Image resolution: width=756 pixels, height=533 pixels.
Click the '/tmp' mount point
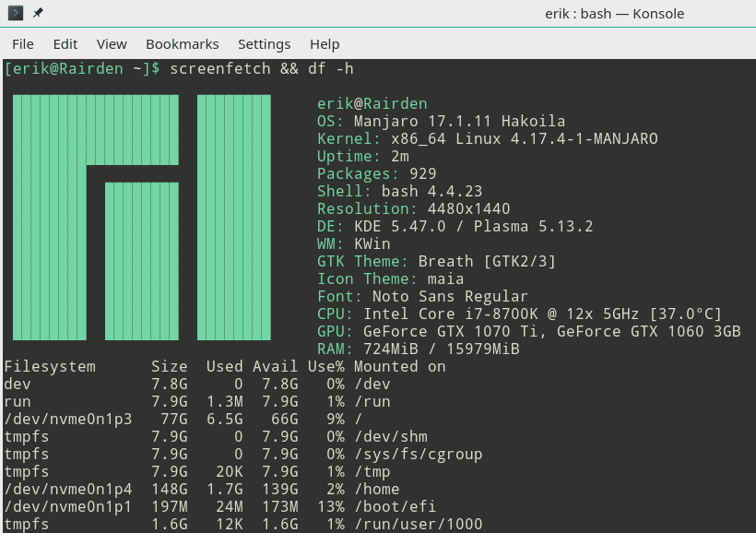pyautogui.click(x=372, y=472)
